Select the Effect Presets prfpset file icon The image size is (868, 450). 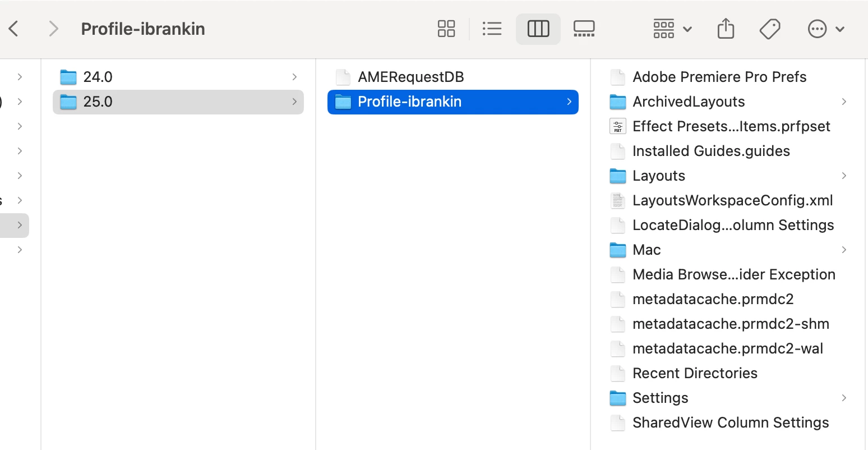coord(618,126)
